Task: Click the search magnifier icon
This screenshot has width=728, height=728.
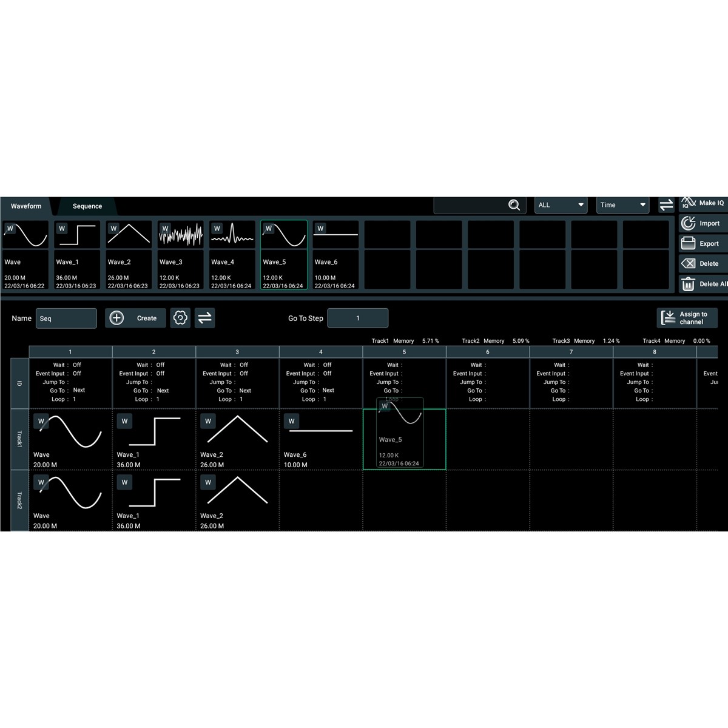Action: 514,205
